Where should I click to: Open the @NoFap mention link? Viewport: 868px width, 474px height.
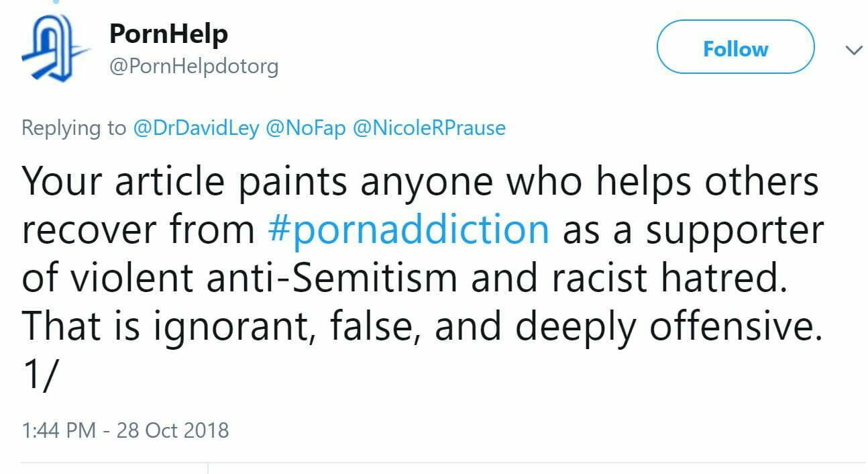[x=305, y=128]
